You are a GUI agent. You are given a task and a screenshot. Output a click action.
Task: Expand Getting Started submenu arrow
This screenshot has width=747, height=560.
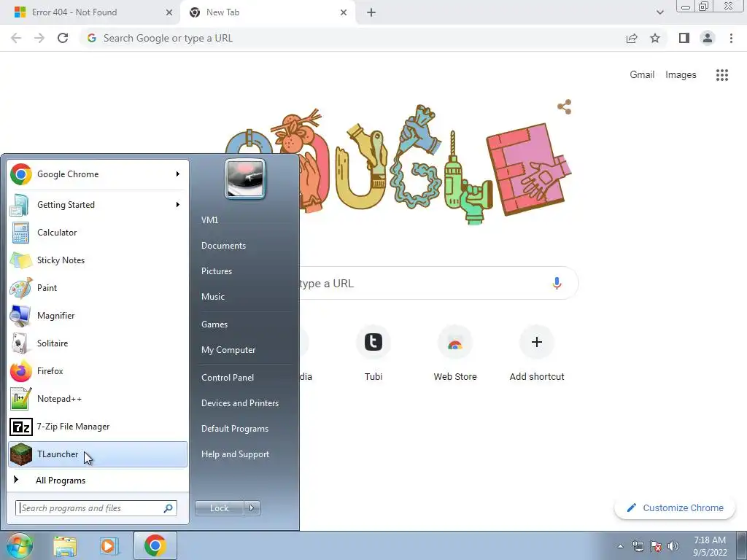pos(178,205)
